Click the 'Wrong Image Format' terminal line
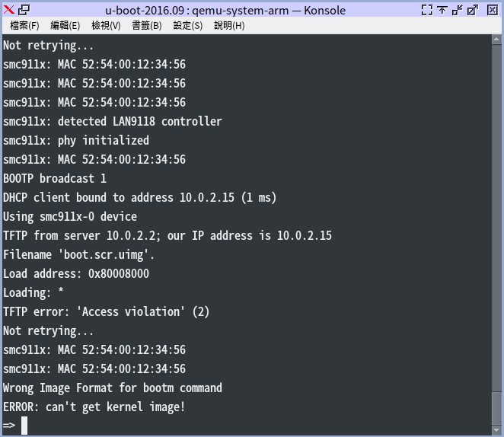Image resolution: width=504 pixels, height=437 pixels. click(113, 388)
